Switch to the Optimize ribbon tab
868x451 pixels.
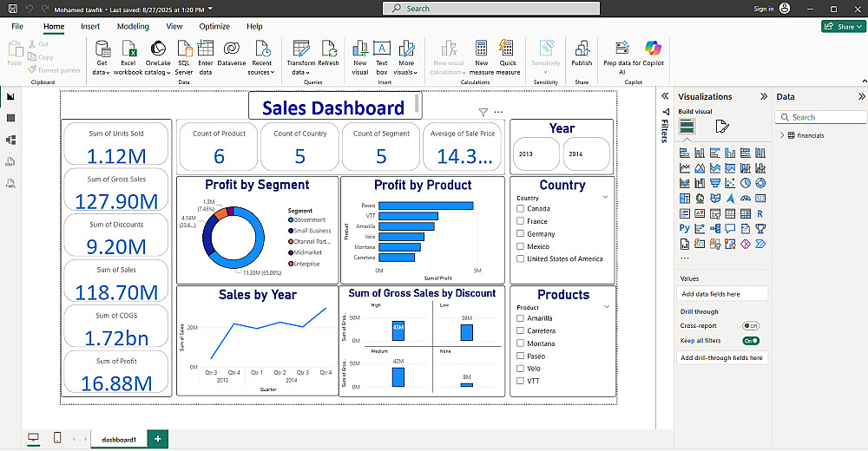click(214, 26)
